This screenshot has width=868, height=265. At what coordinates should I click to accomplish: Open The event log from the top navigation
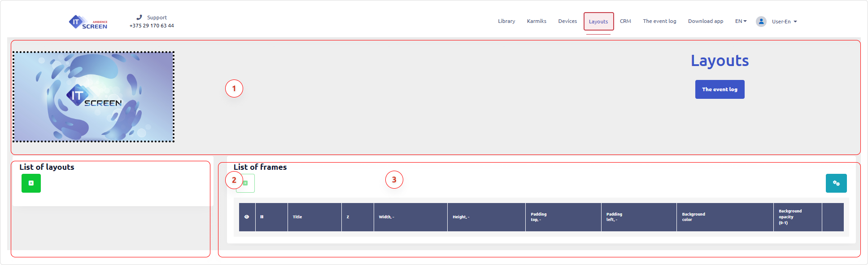tap(659, 22)
